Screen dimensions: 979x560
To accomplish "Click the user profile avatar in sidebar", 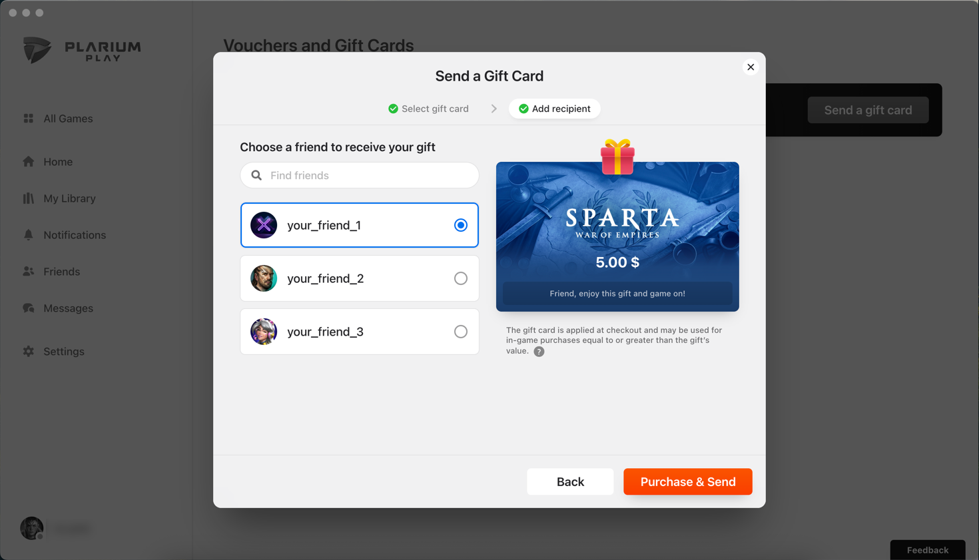I will point(32,528).
